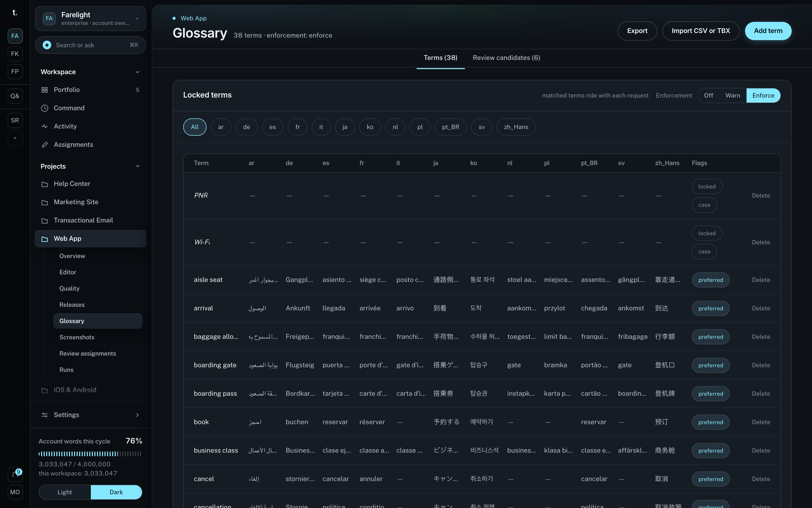Switch to the FA workspace avatar

15,36
